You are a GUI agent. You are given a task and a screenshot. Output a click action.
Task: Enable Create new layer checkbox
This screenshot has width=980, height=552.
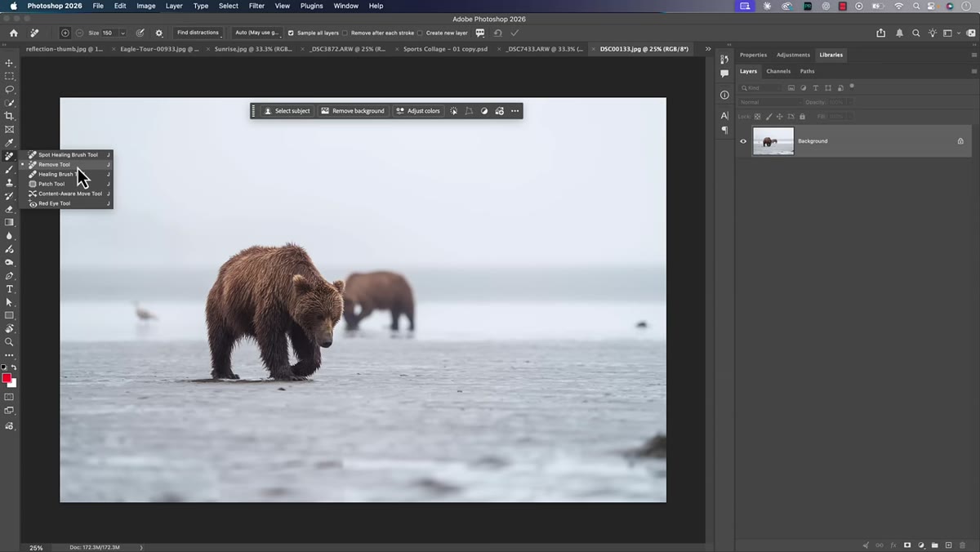click(x=420, y=33)
